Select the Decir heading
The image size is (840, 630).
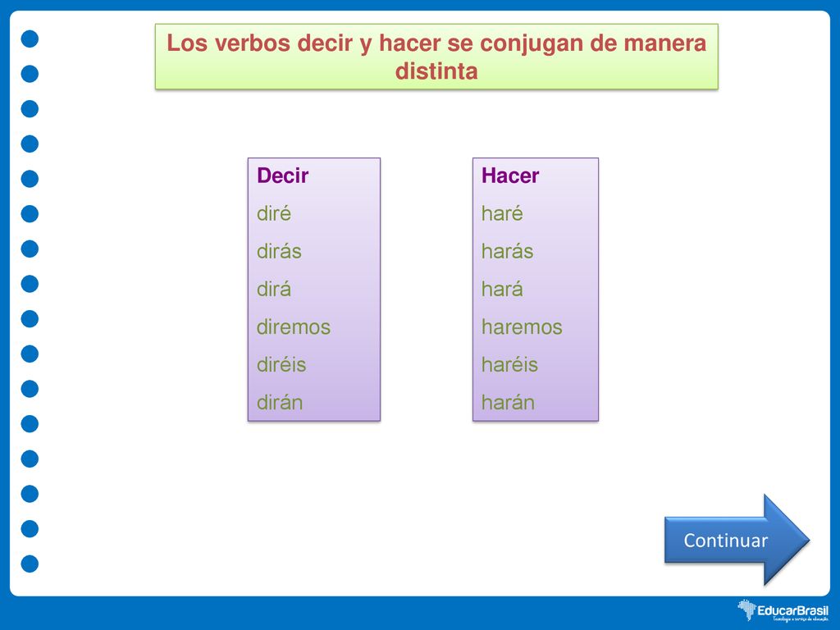tap(282, 176)
